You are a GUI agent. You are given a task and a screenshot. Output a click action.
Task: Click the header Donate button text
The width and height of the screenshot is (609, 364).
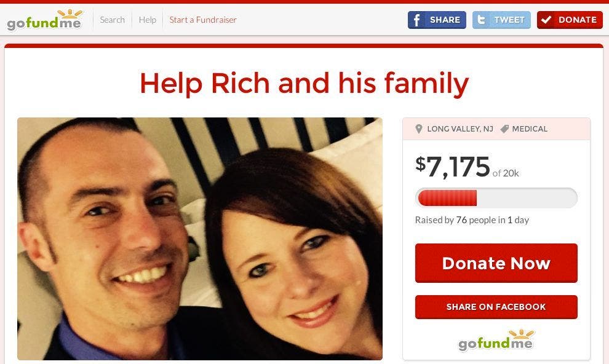[x=577, y=20]
